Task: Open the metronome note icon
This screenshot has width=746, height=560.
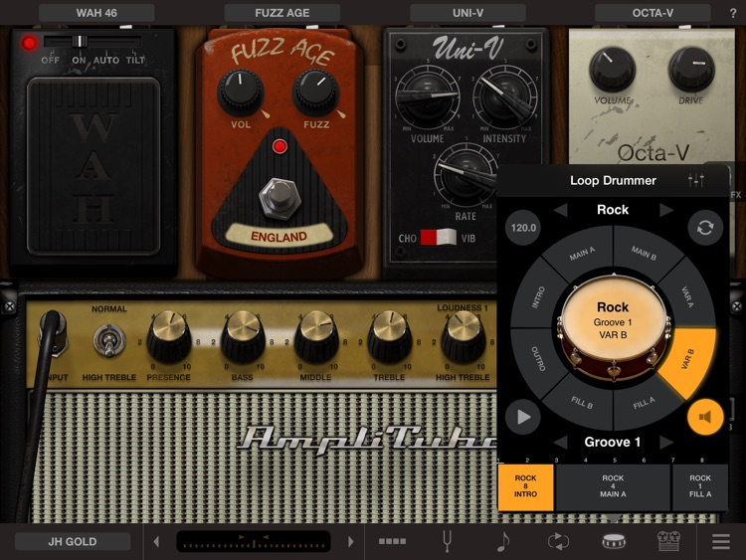Action: pos(502,541)
